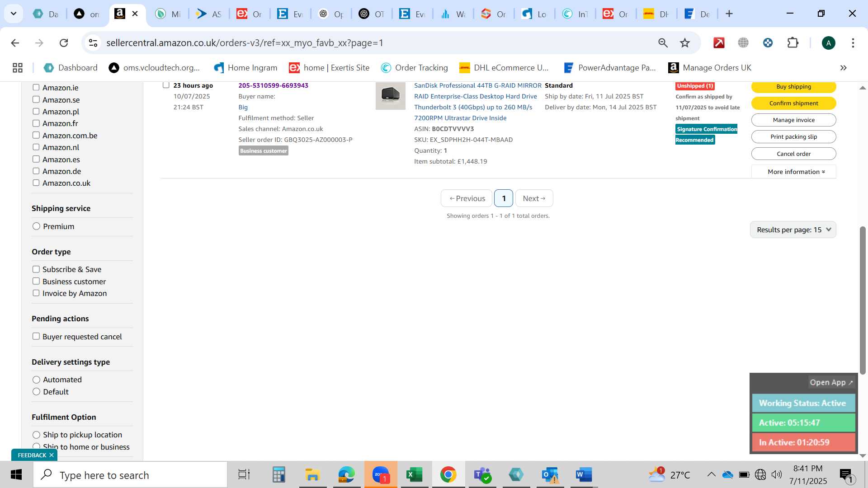This screenshot has height=488, width=868.
Task: Switch to the Lo browser tab
Action: [x=534, y=14]
